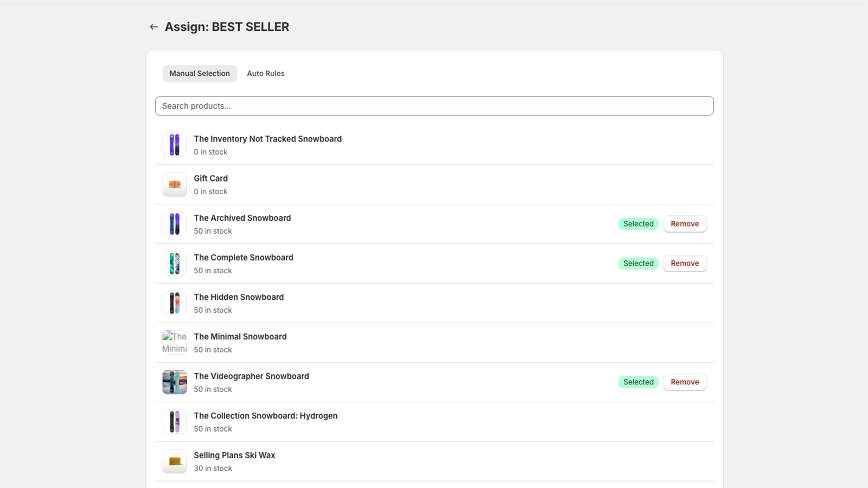Viewport: 868px width, 488px height.
Task: Go back using the left arrow icon
Action: (x=154, y=27)
